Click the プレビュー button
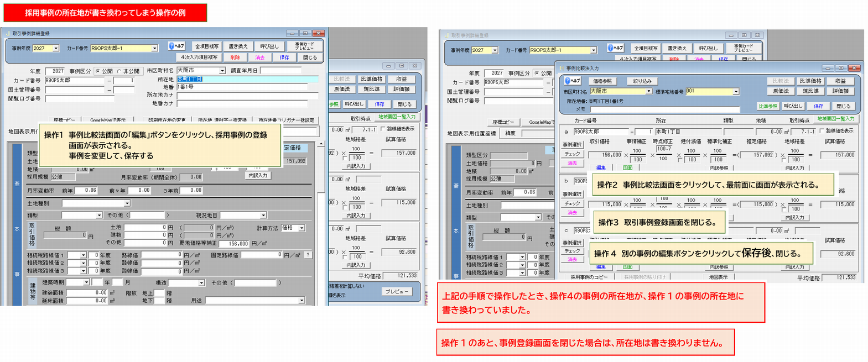 [397, 291]
